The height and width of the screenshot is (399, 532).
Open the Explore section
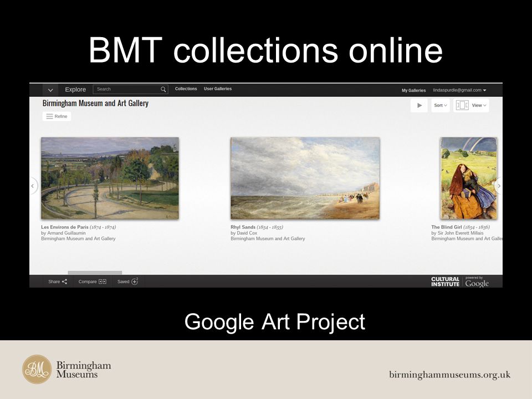coord(75,90)
